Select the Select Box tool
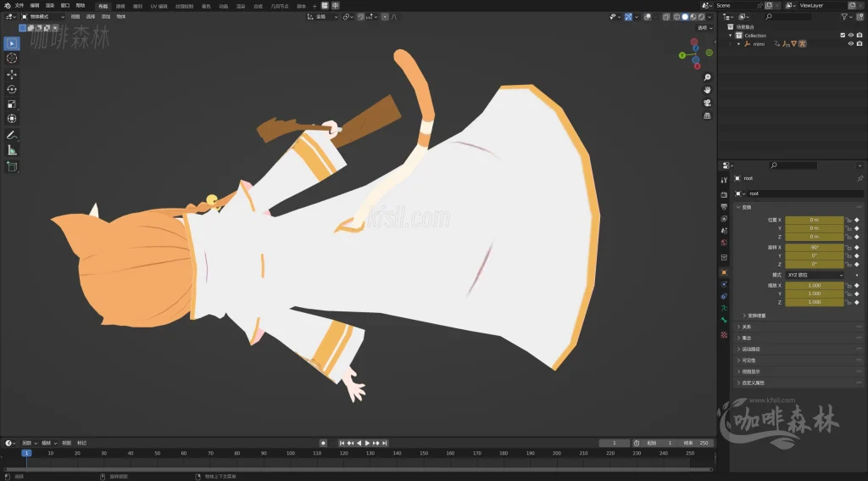This screenshot has height=481, width=868. 12,43
